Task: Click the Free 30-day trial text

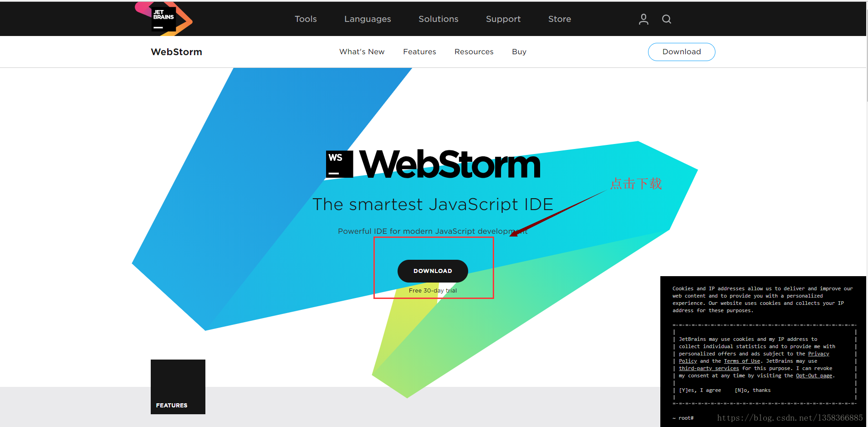Action: tap(433, 290)
